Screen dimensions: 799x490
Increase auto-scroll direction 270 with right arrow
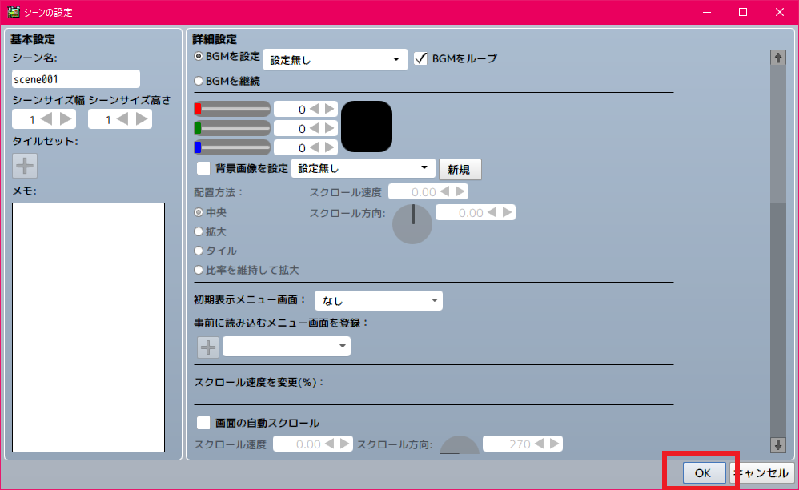click(554, 444)
